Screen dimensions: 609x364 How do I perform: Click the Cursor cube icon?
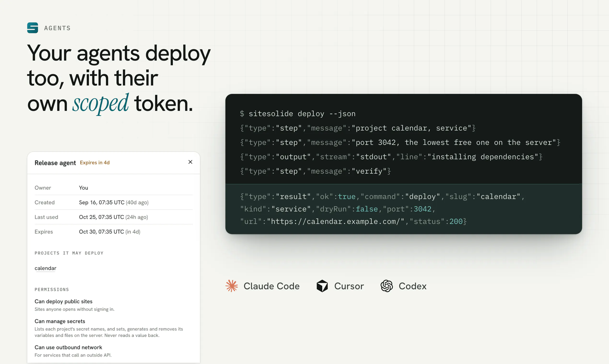(x=322, y=286)
